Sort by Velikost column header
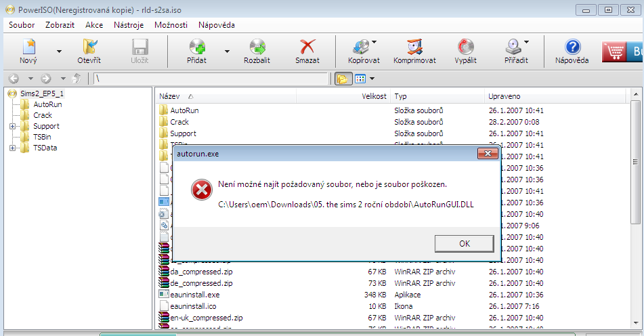The height and width of the screenshot is (336, 644). pos(343,96)
